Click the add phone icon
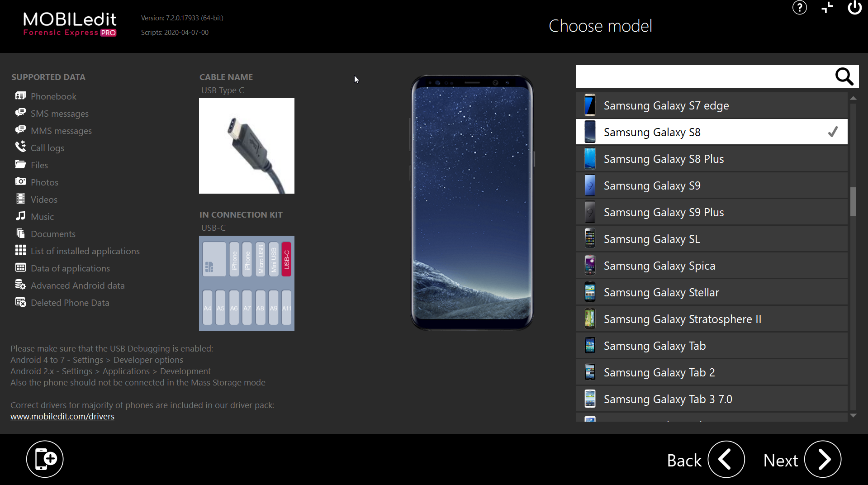This screenshot has width=868, height=485. [45, 459]
